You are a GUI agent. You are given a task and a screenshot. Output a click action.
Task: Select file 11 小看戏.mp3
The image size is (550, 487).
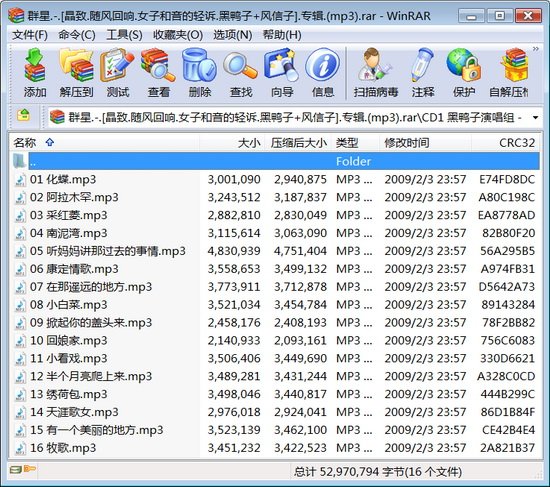tap(275, 359)
